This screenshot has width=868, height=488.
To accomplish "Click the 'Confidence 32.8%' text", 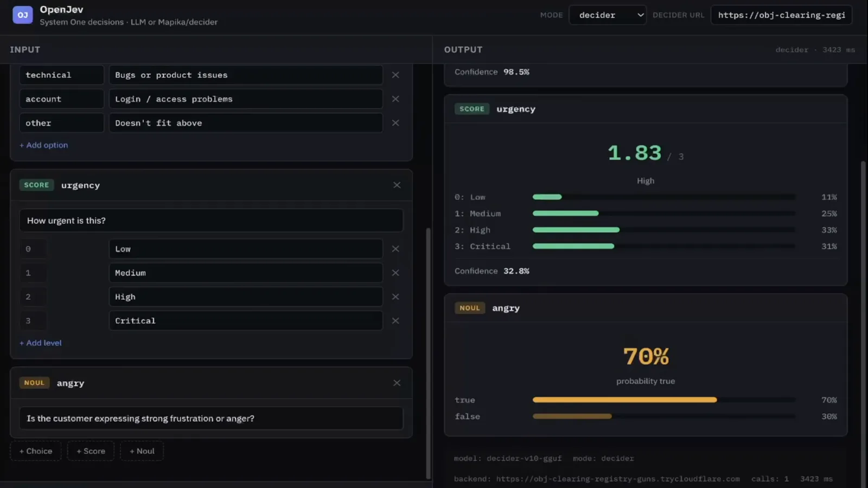I will (492, 271).
